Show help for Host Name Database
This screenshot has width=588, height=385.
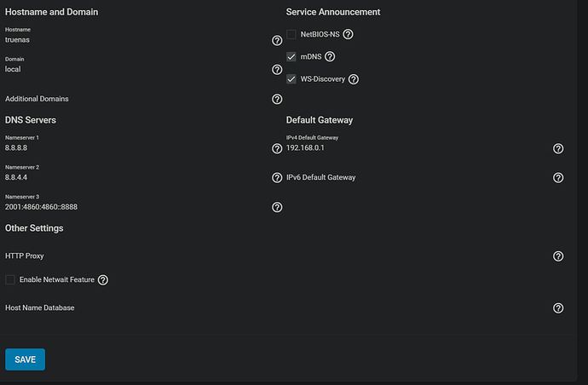(x=558, y=308)
